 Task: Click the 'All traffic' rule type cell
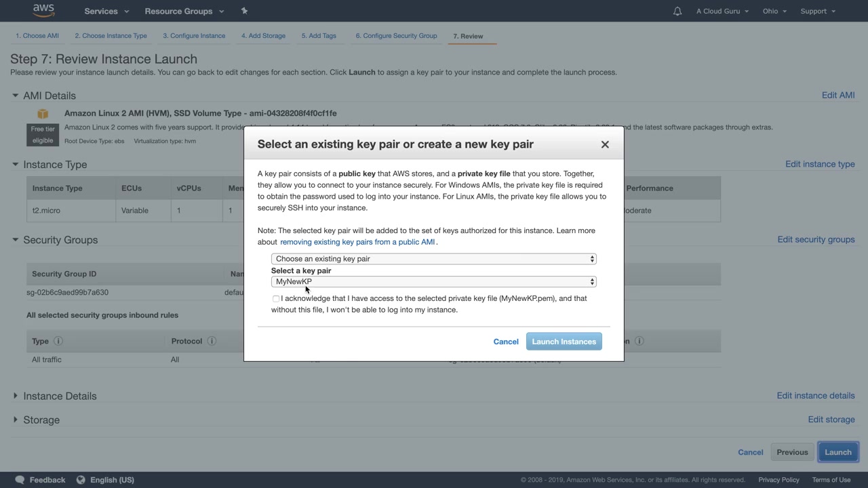47,360
